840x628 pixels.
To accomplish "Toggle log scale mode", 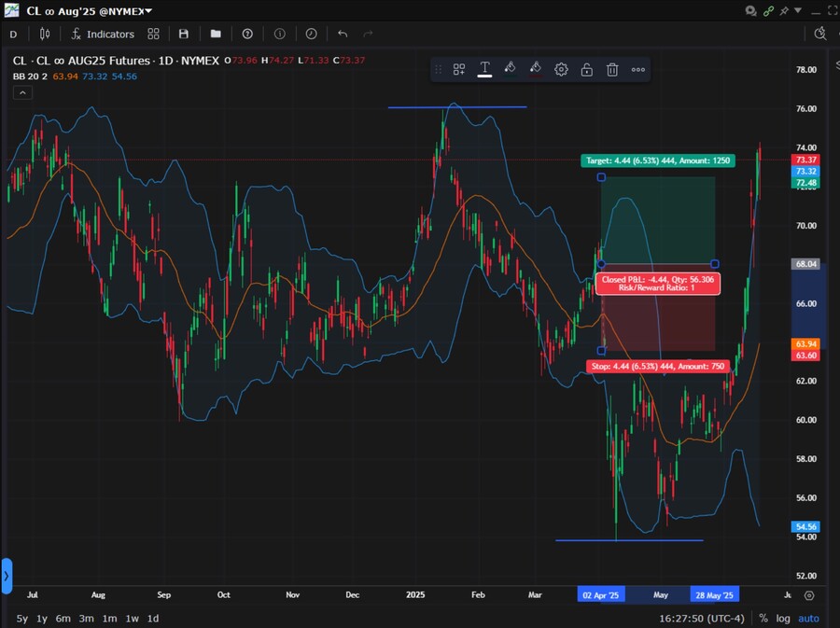I will point(783,619).
